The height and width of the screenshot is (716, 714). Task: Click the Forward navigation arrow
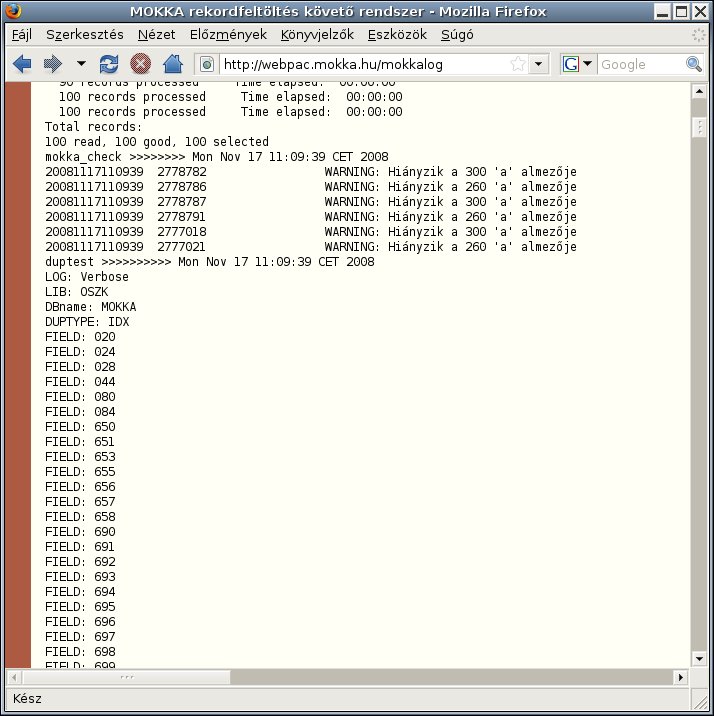[x=53, y=64]
